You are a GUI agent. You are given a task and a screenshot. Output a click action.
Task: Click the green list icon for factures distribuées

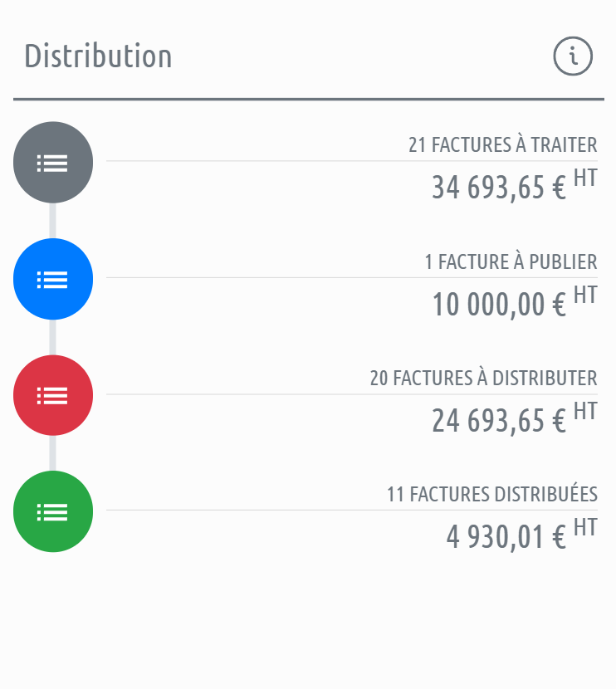(x=53, y=511)
